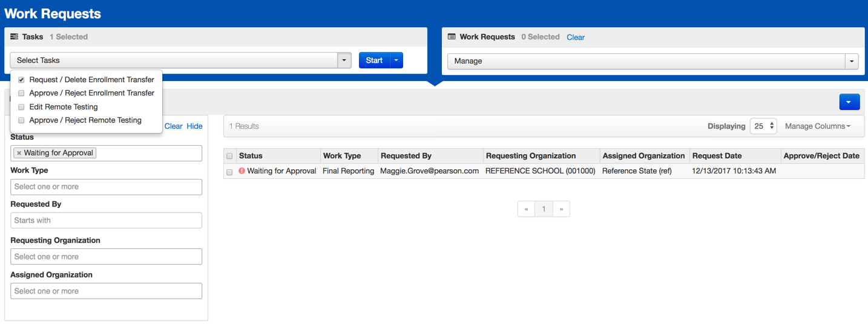The width and height of the screenshot is (868, 324).
Task: Open the blue dropdown arrow button at right
Action: [849, 102]
